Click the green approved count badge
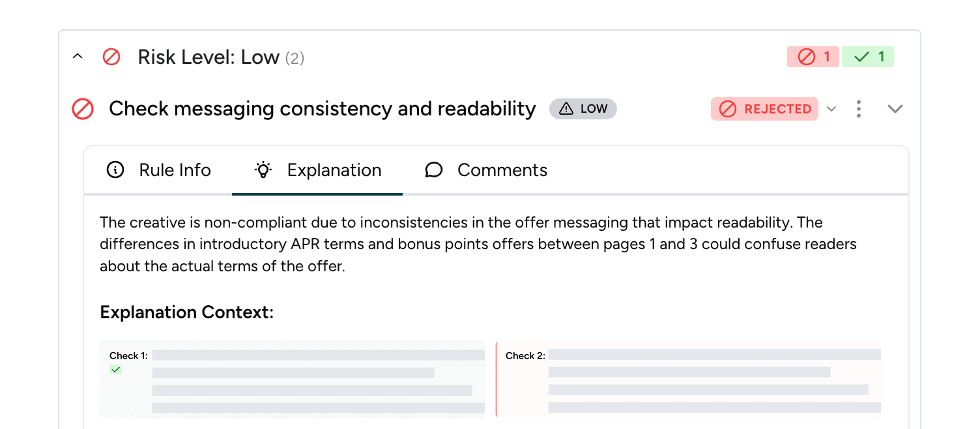Viewport: 980px width, 429px height. tap(868, 57)
